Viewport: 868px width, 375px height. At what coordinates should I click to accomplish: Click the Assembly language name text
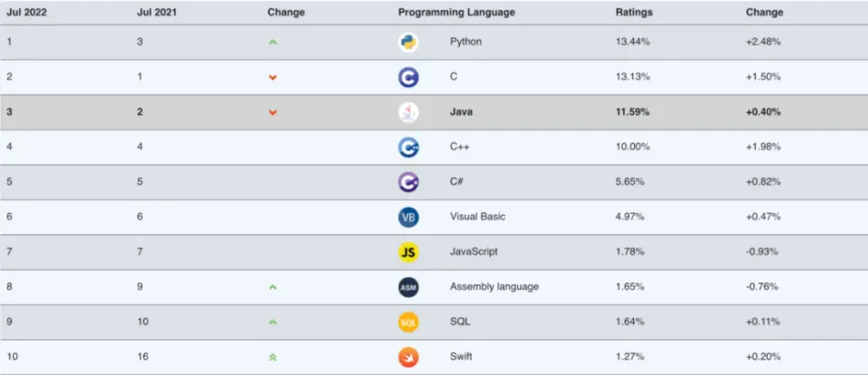click(x=494, y=287)
